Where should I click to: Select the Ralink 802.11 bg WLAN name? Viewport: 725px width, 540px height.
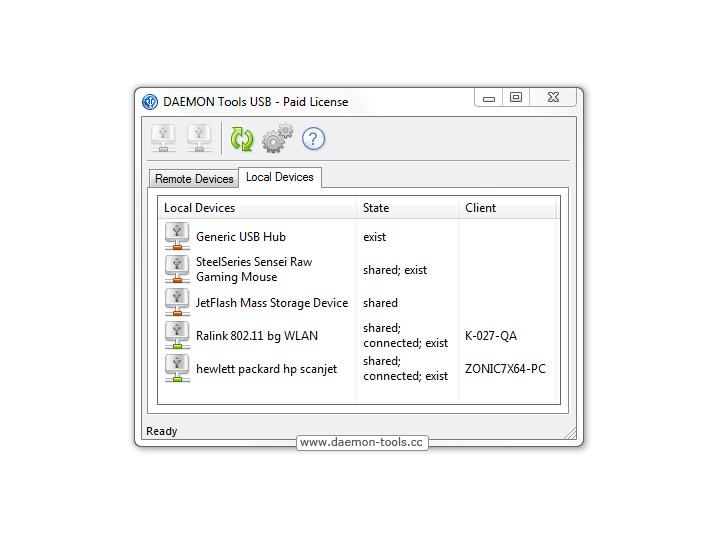coord(257,336)
